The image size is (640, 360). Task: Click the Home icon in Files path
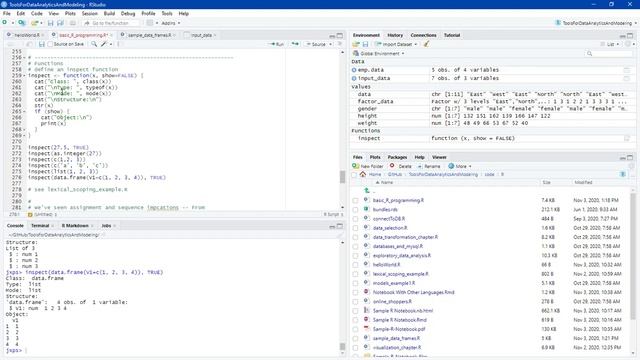pyautogui.click(x=363, y=174)
